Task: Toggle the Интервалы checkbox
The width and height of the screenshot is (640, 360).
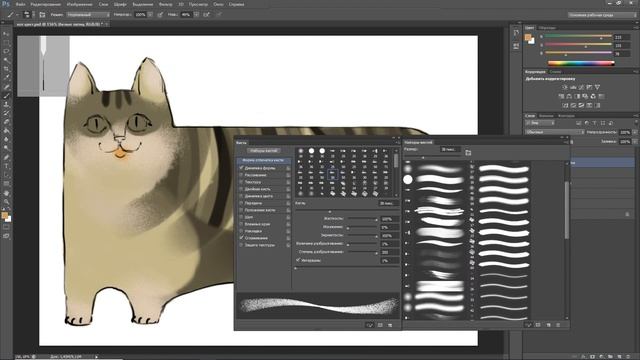Action: [x=298, y=260]
